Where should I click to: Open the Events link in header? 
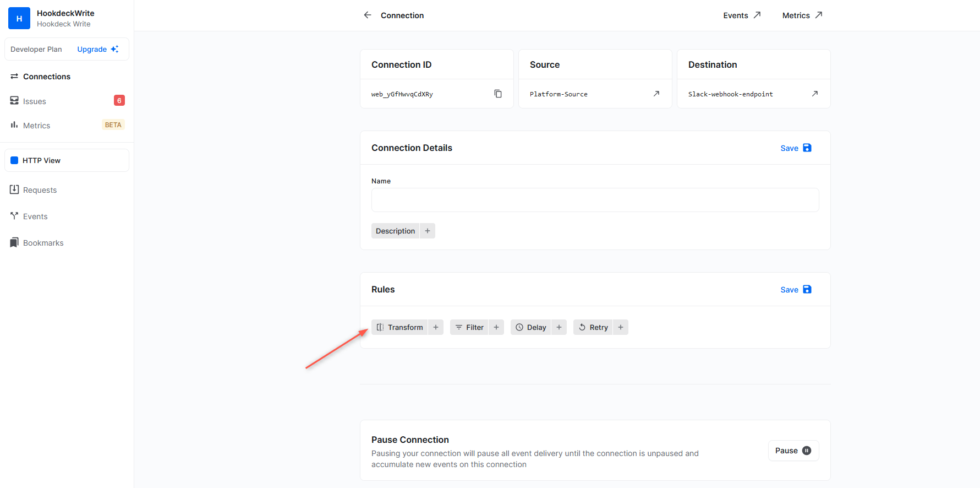[x=742, y=15]
